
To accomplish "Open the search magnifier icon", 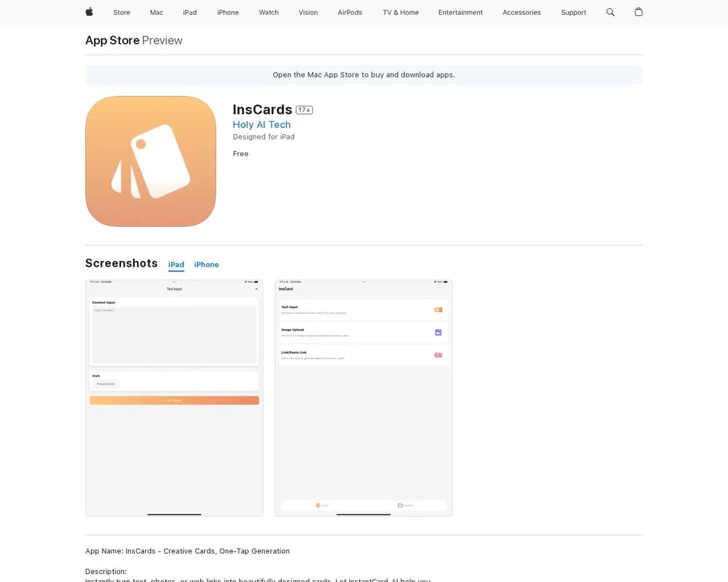I will click(x=610, y=12).
